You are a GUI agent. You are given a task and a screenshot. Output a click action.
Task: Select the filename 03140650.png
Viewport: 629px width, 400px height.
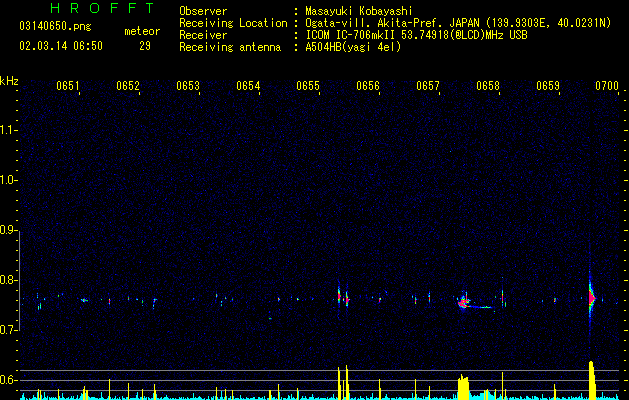click(55, 27)
